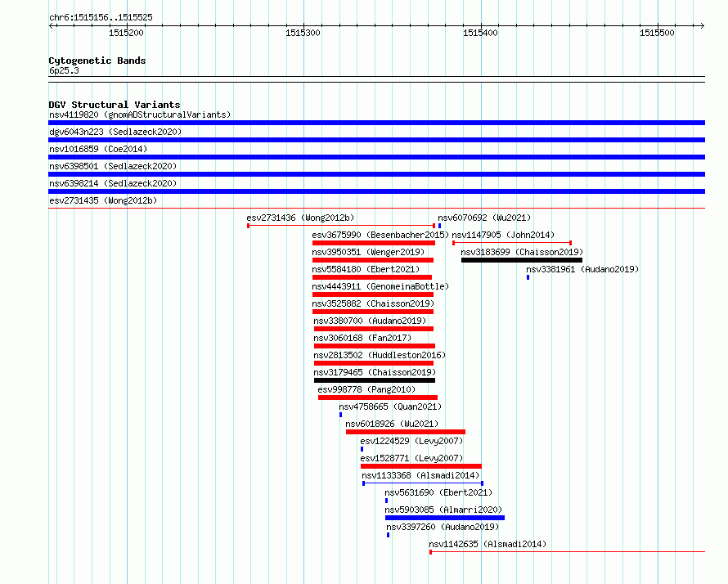Click the small blue marker of nsv3397260
728x584 pixels.
(389, 535)
